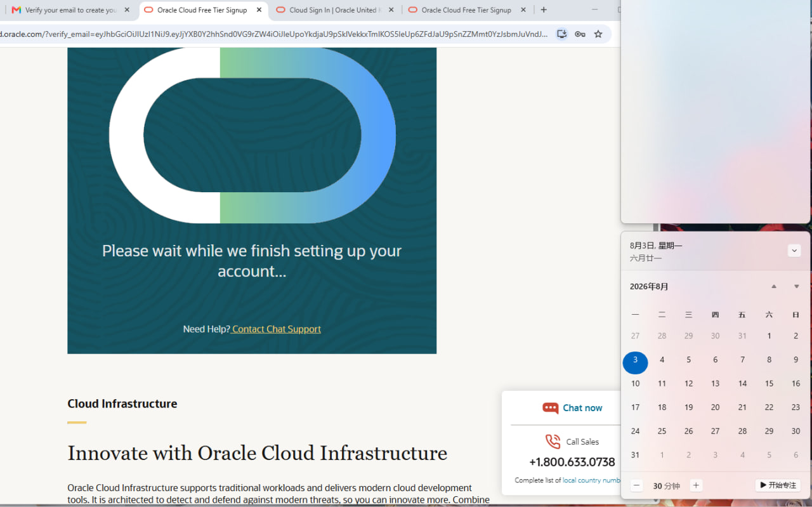Open the Contact Chat Support link
The width and height of the screenshot is (812, 507).
pos(277,329)
